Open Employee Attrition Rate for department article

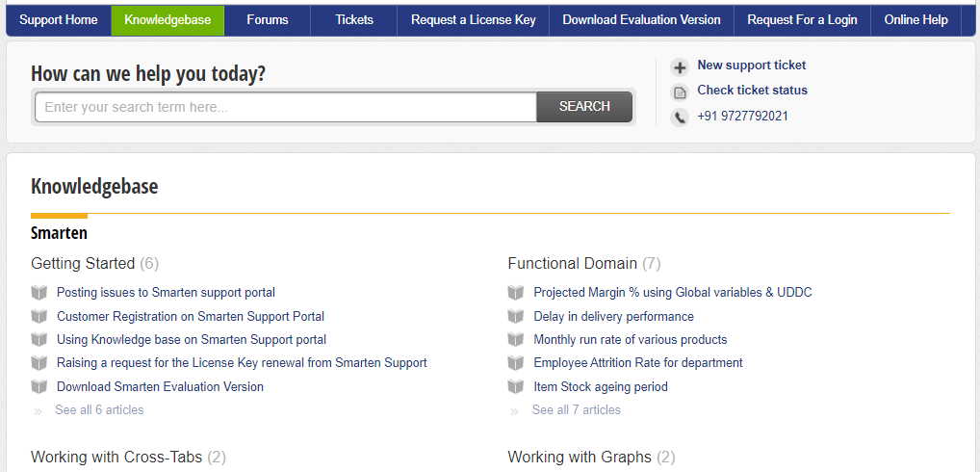(638, 362)
